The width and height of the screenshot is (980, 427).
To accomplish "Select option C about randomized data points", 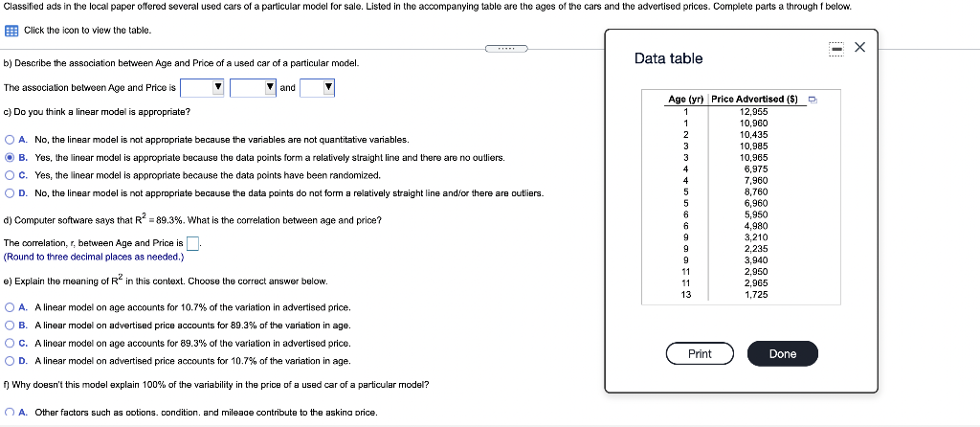I will 10,175.
